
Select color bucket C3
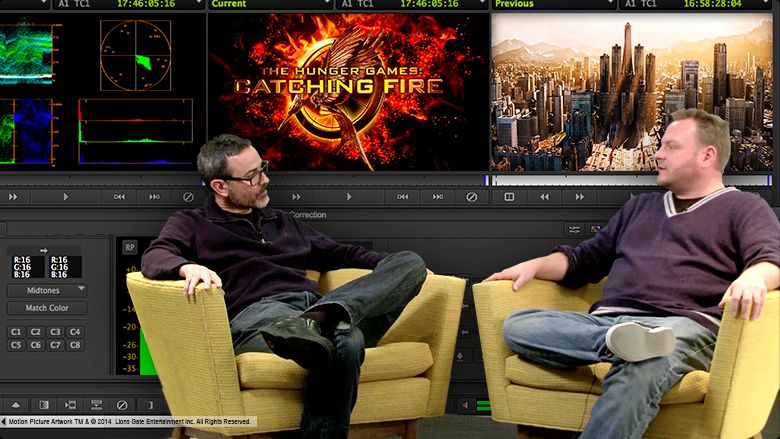[x=55, y=332]
